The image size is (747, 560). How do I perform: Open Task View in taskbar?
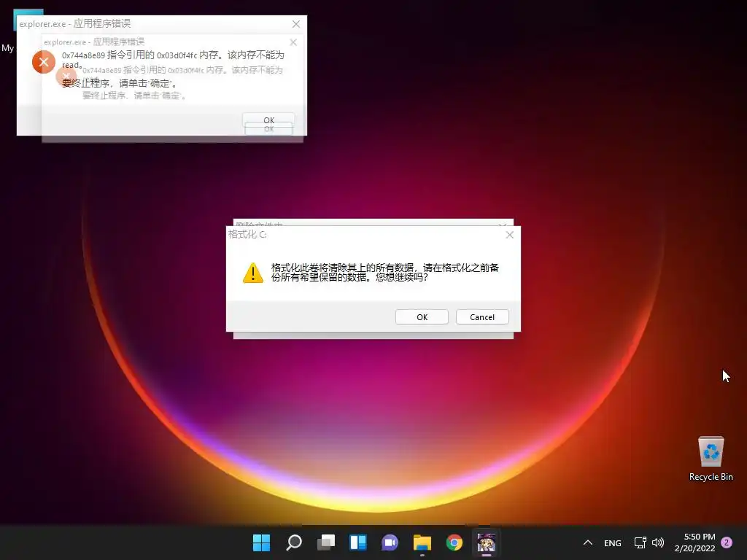pos(326,542)
